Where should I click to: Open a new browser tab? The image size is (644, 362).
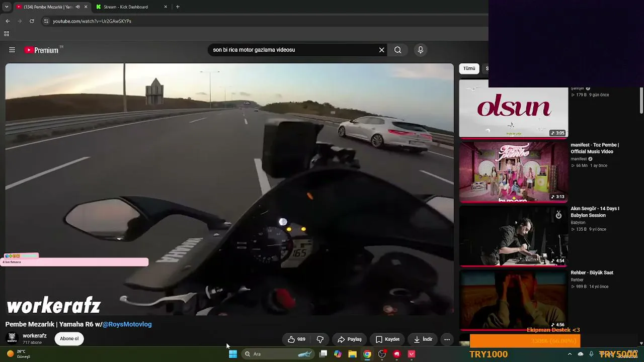[x=178, y=7]
